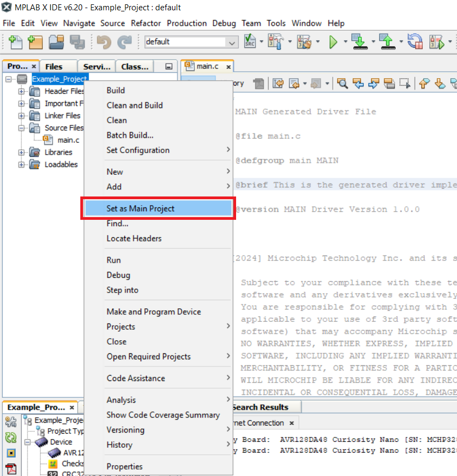Expand the Loadables tree node
The image size is (457, 476).
[21, 164]
